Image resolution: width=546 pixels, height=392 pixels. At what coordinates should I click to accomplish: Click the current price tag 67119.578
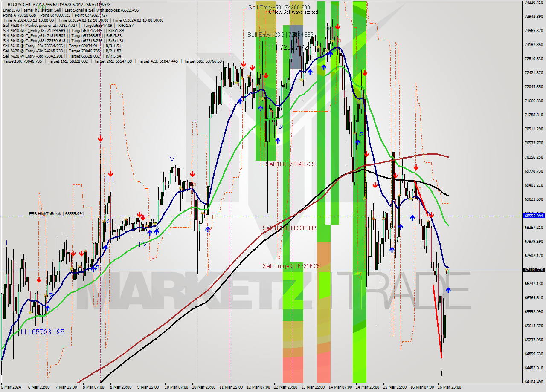coord(533,270)
